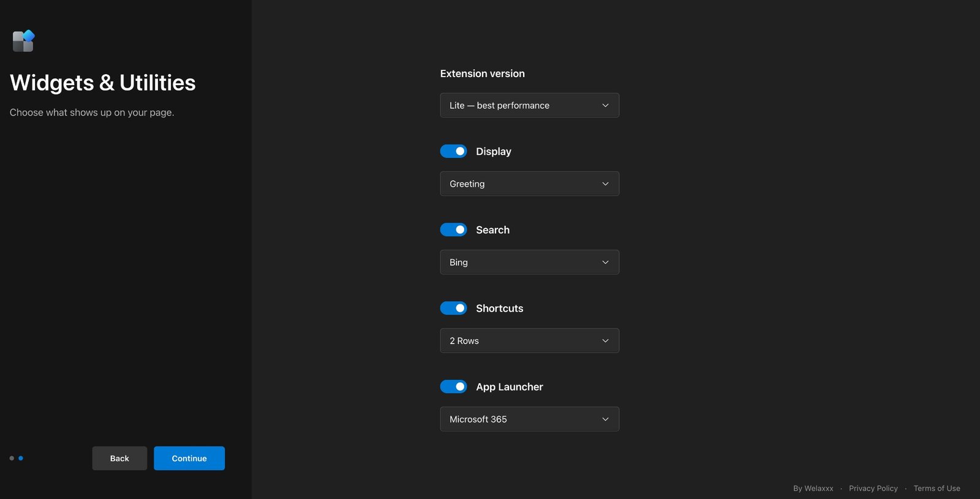Click the widgets logo icon
Image resolution: width=980 pixels, height=499 pixels.
(23, 41)
